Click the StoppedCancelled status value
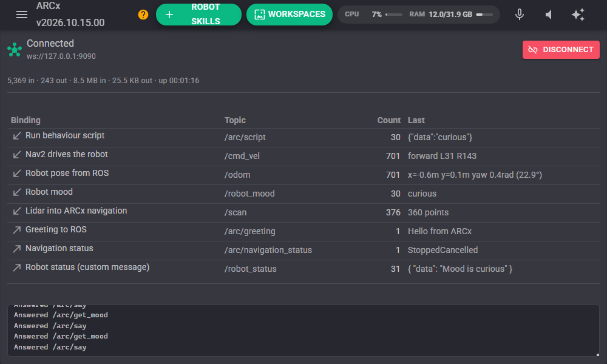 (443, 251)
